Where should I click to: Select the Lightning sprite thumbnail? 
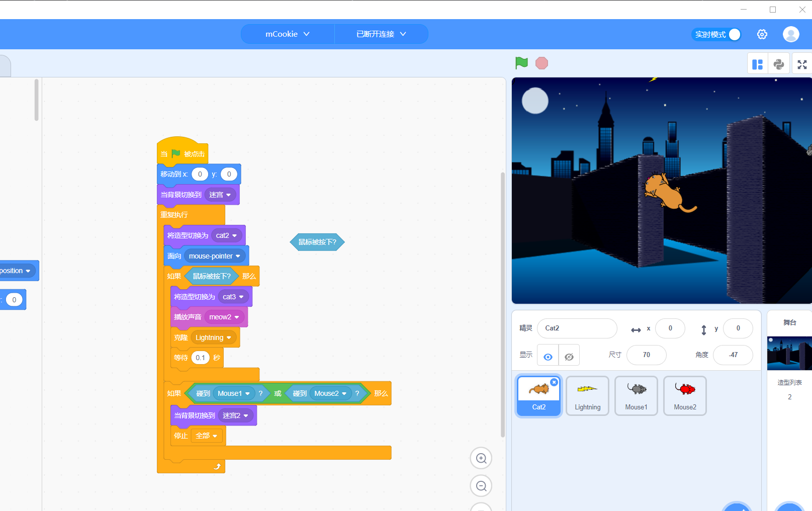click(587, 395)
